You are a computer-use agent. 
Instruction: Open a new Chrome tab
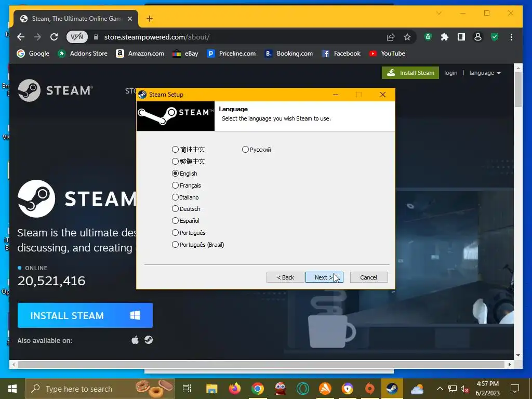click(149, 19)
